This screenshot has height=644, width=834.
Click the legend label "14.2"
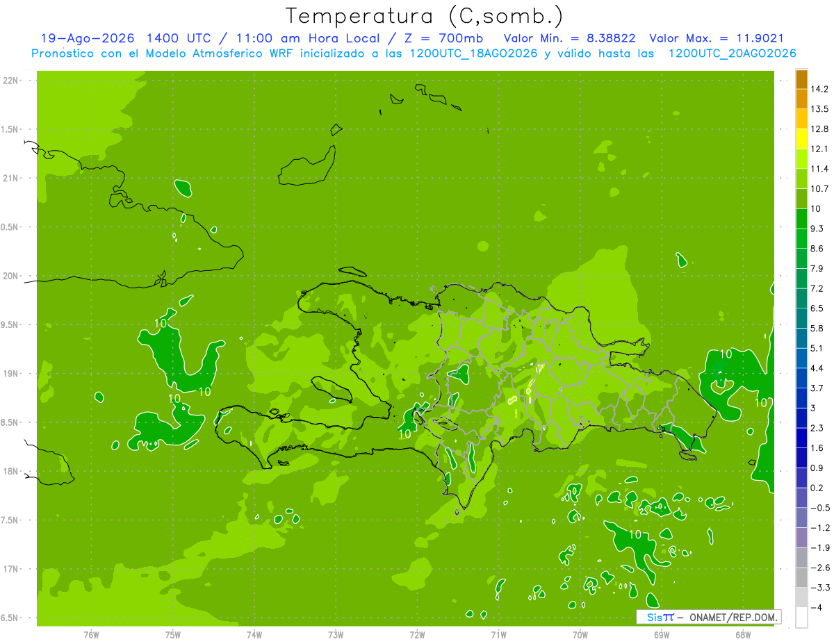coord(820,89)
